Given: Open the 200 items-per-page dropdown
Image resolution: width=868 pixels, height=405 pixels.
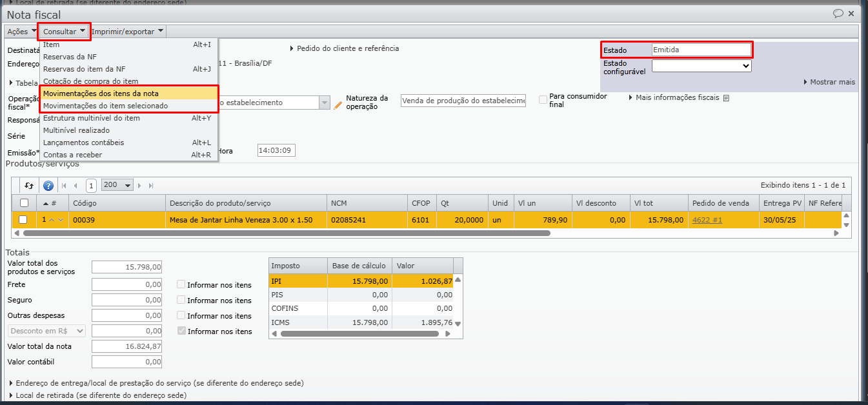Looking at the screenshot, I should (117, 185).
